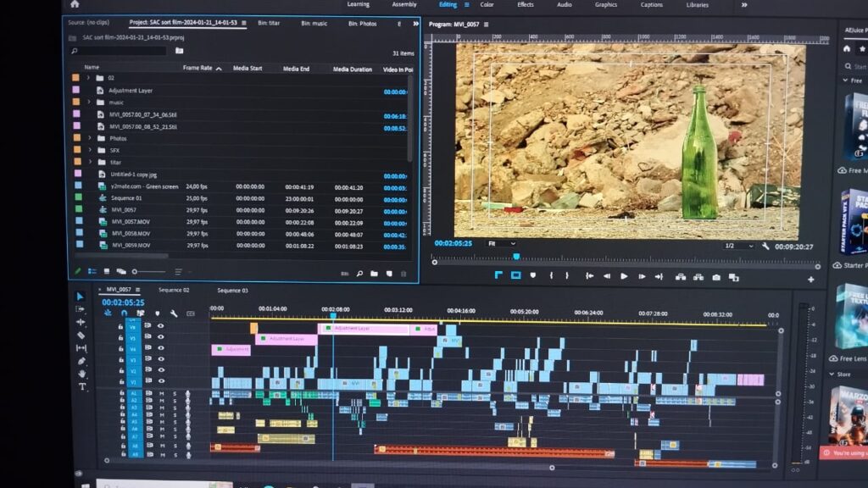The image size is (868, 488).
Task: Mute audio track A1
Action: [162, 393]
